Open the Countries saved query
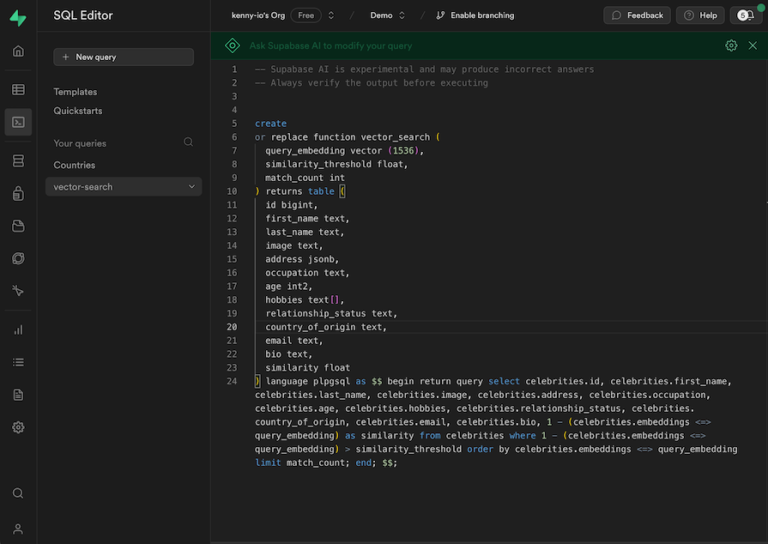The height and width of the screenshot is (544, 768). (74, 165)
